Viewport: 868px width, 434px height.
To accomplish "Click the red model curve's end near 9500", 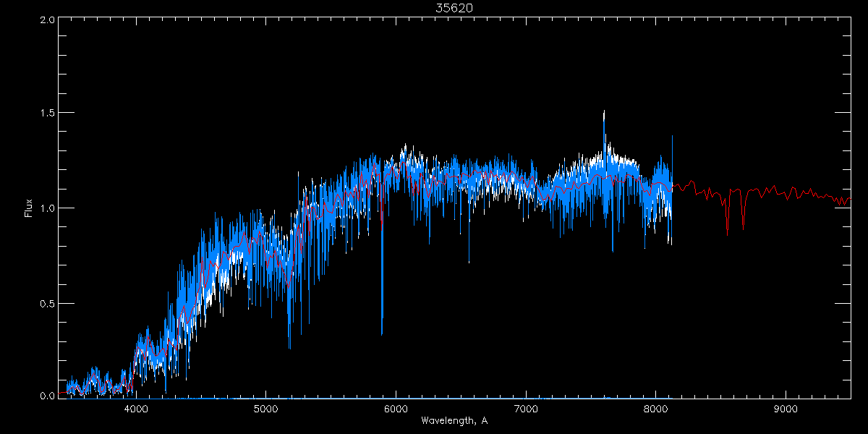I will 848,198.
